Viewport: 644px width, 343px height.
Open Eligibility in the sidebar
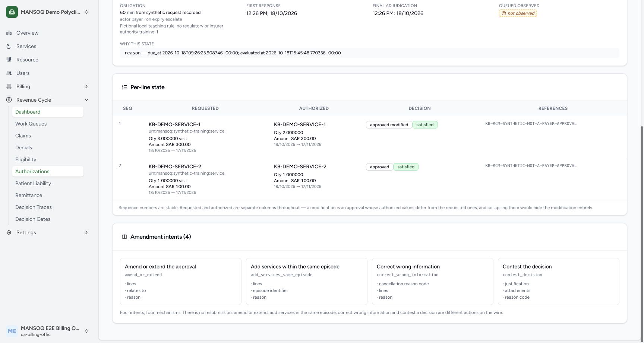48,159
